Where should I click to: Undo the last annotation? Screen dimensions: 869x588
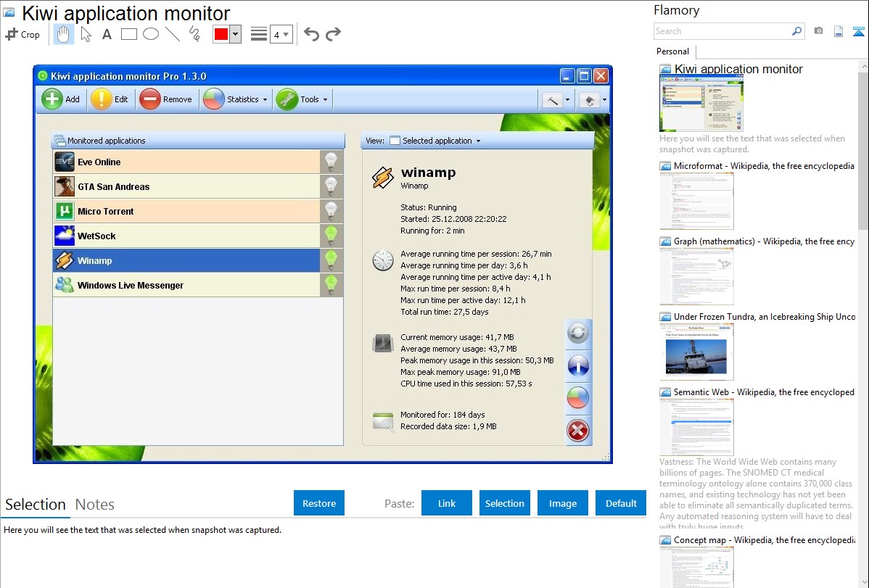[x=311, y=34]
